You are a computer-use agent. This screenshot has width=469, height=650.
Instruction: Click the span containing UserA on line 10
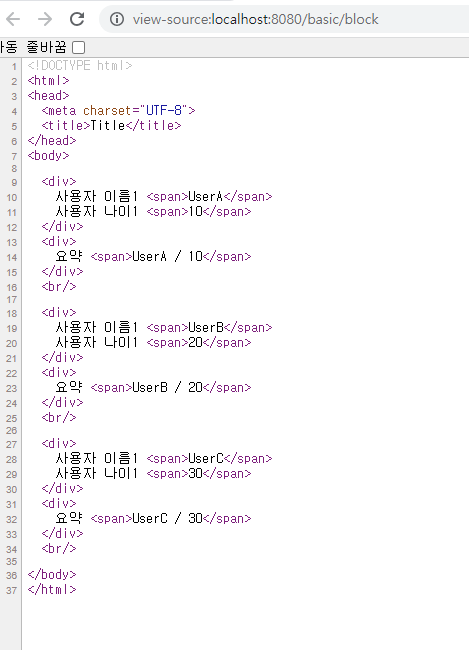pyautogui.click(x=209, y=196)
